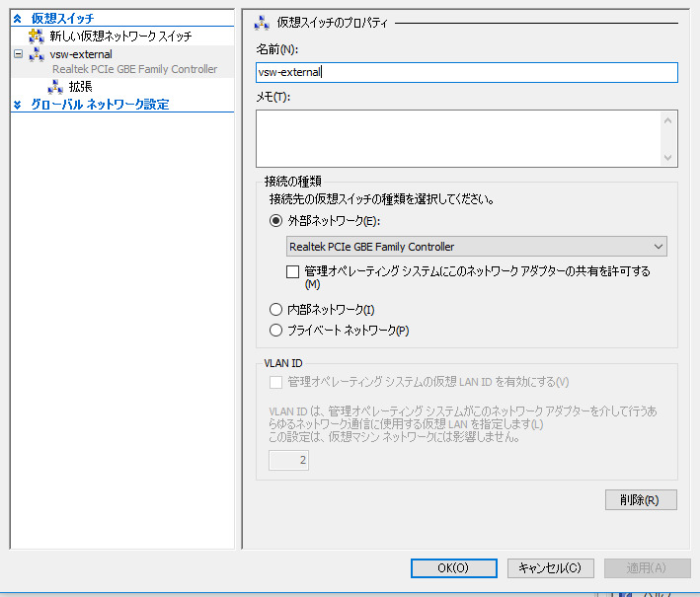The height and width of the screenshot is (597, 700).
Task: Collapse the vsw-external tree node
Action: click(18, 54)
